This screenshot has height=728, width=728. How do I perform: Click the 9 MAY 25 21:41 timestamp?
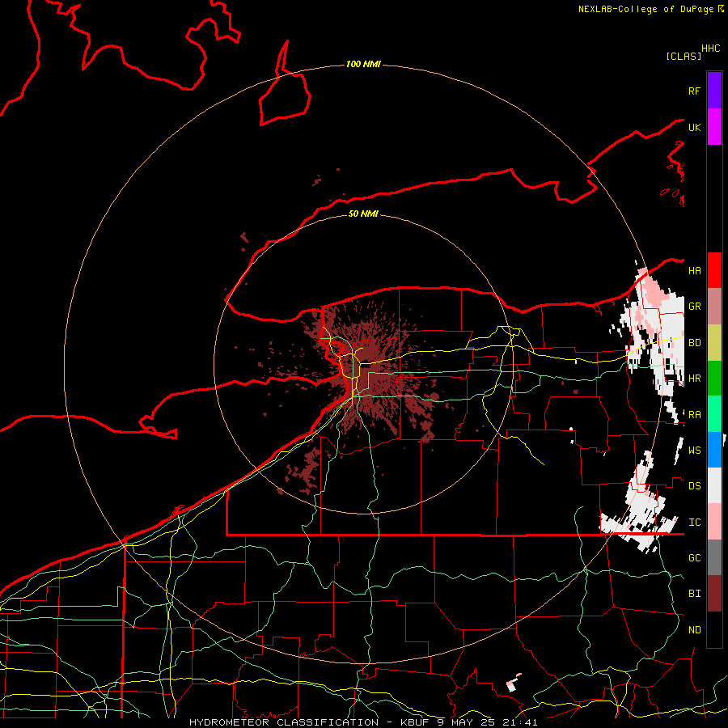(x=487, y=722)
